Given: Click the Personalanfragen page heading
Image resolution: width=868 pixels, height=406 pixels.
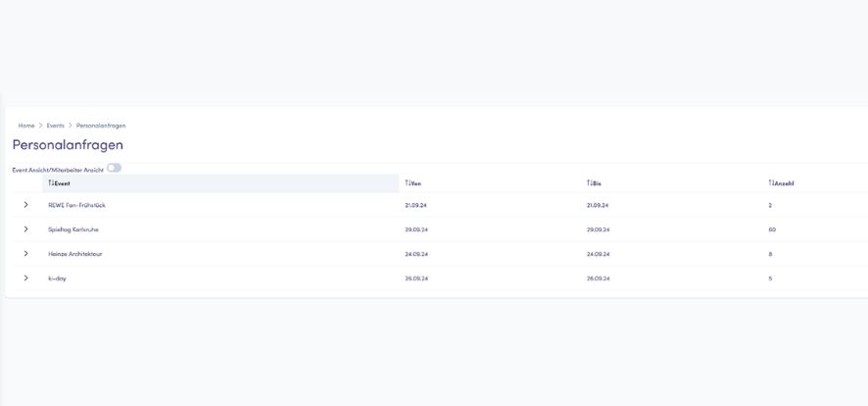Looking at the screenshot, I should (x=68, y=145).
